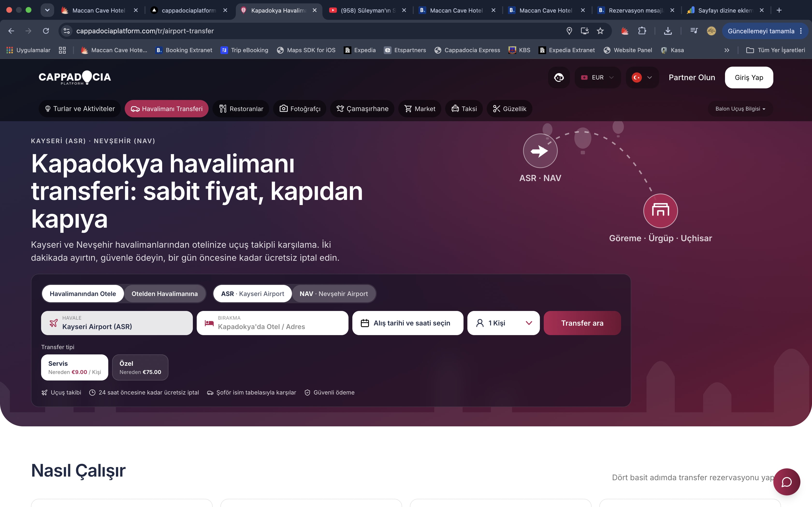Click the Kapadokya'da Otel / Adres field

click(x=272, y=323)
